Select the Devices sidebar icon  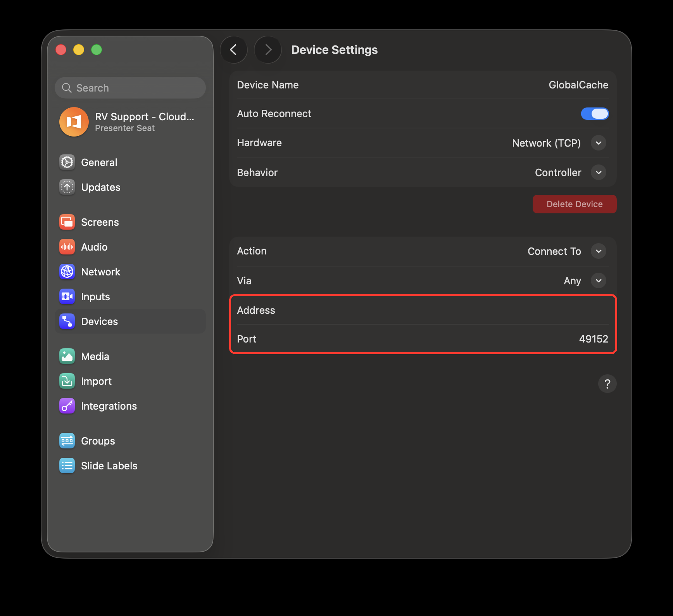[67, 321]
